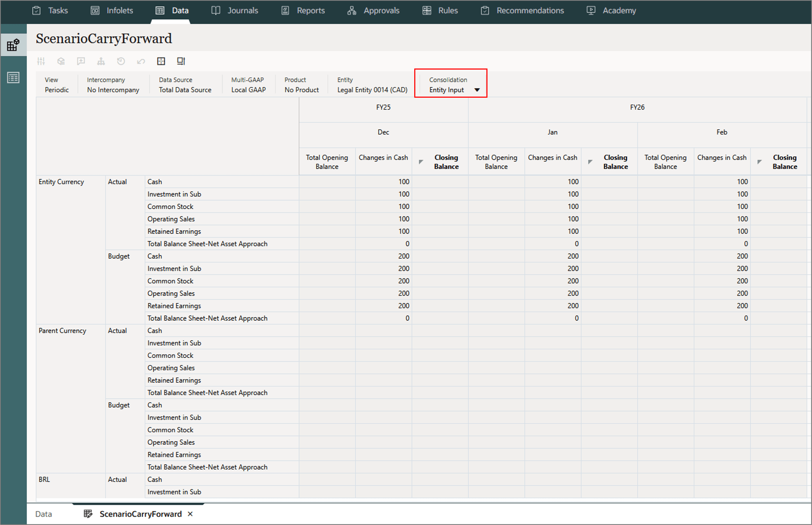Open the member hierarchy selector icon
This screenshot has height=525, width=812.
[101, 61]
